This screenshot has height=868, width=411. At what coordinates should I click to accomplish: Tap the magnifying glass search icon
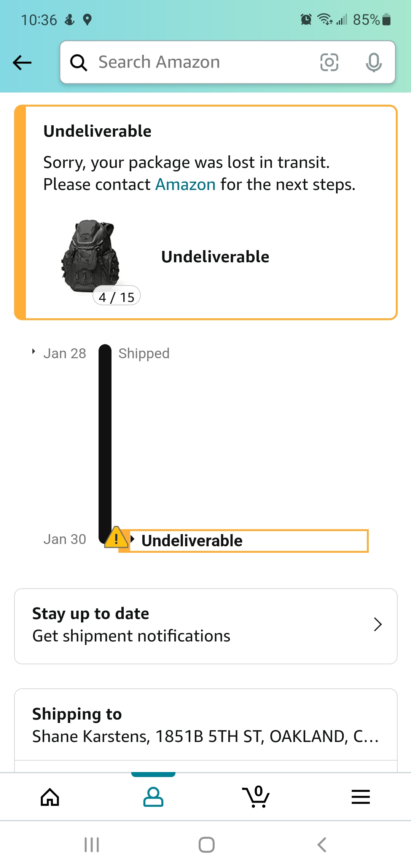[79, 62]
